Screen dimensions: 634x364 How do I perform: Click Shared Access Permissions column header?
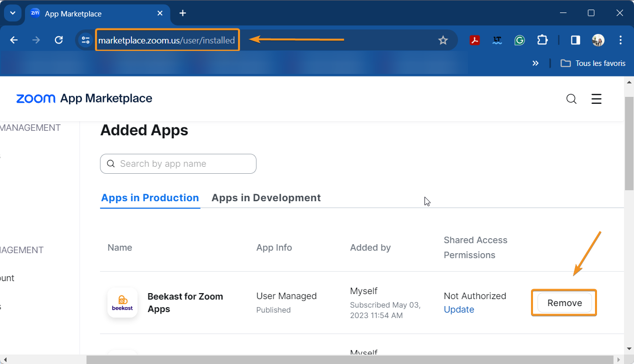[x=475, y=248]
